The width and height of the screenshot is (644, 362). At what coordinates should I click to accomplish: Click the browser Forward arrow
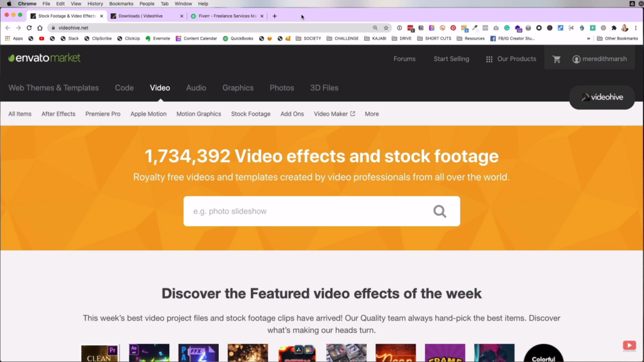(18, 28)
